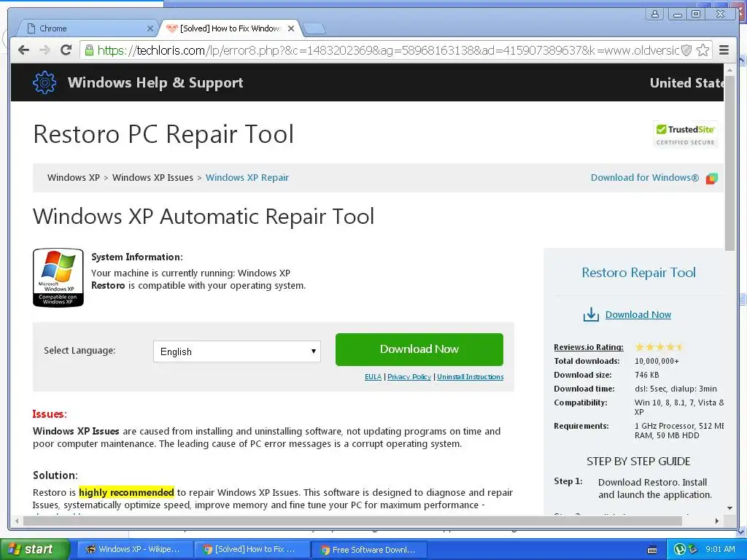The width and height of the screenshot is (747, 560).
Task: Click the 'highly recommended' highlighted text
Action: click(x=126, y=492)
